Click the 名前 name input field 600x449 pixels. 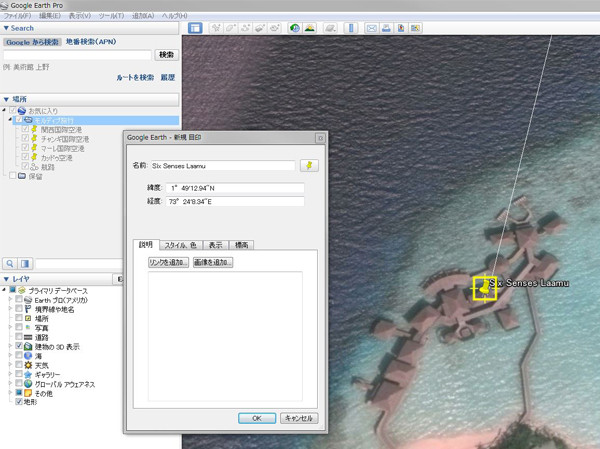click(223, 166)
